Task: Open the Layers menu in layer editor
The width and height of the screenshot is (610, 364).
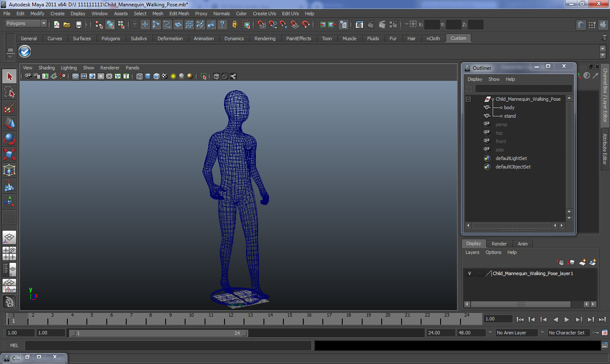Action: (472, 252)
